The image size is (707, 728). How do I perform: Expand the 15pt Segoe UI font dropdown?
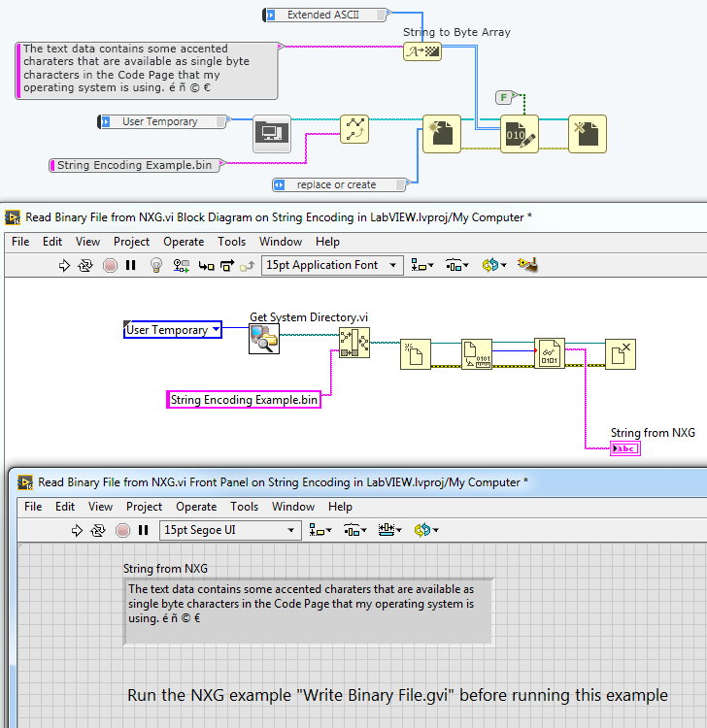pos(230,530)
